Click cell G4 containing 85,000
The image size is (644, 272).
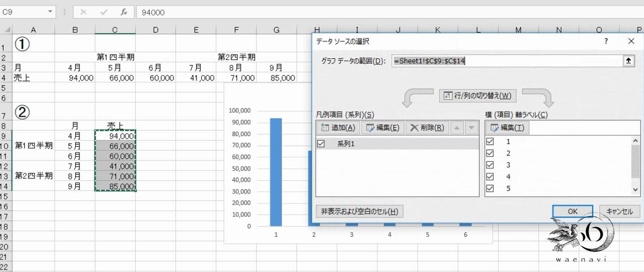coord(276,78)
